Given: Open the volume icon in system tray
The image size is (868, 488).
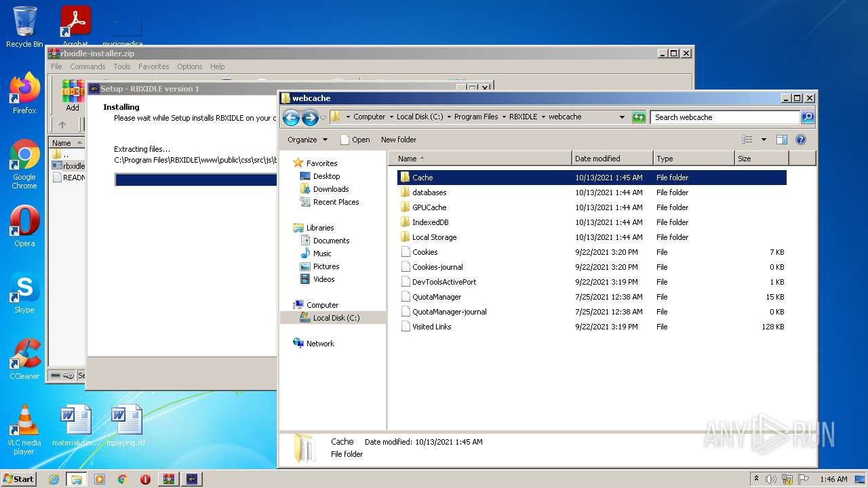Looking at the screenshot, I should 771,479.
